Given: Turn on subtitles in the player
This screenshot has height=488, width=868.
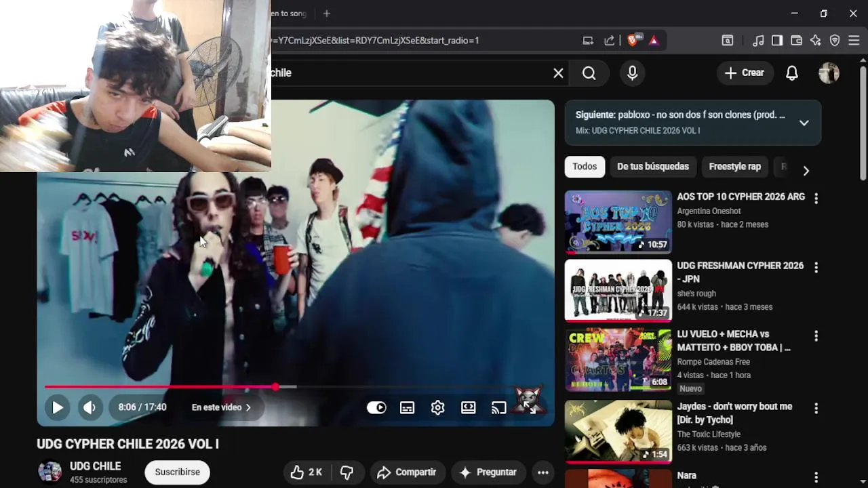Looking at the screenshot, I should [407, 407].
